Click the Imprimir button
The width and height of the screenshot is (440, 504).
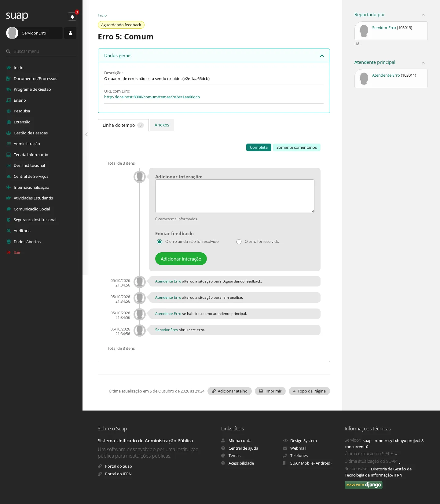tap(270, 391)
